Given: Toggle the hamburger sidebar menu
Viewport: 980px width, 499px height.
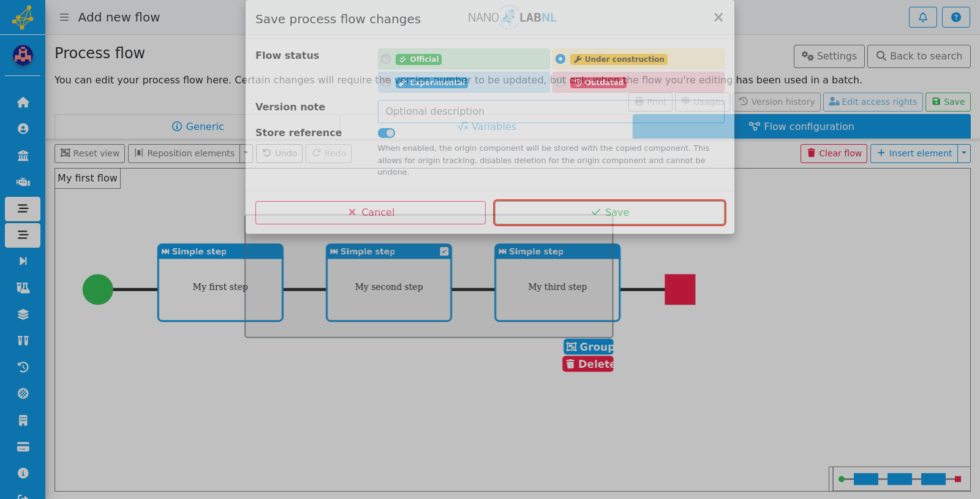Looking at the screenshot, I should 64,17.
